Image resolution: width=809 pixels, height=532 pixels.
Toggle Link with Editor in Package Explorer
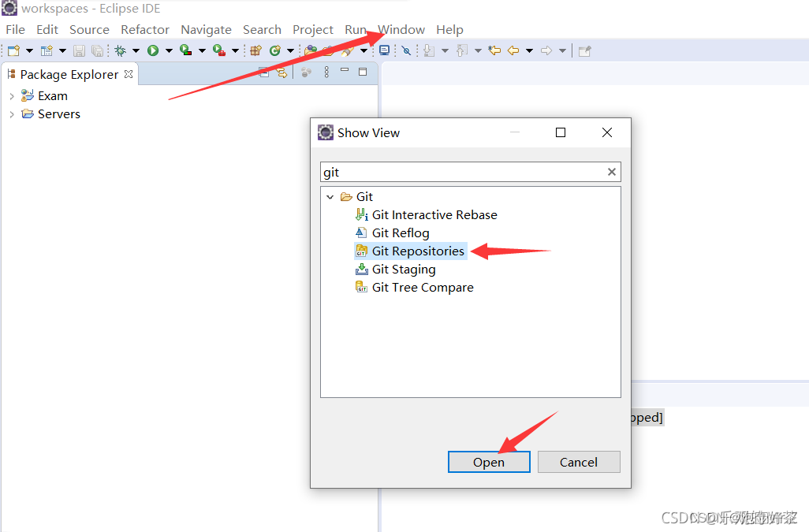coord(281,73)
